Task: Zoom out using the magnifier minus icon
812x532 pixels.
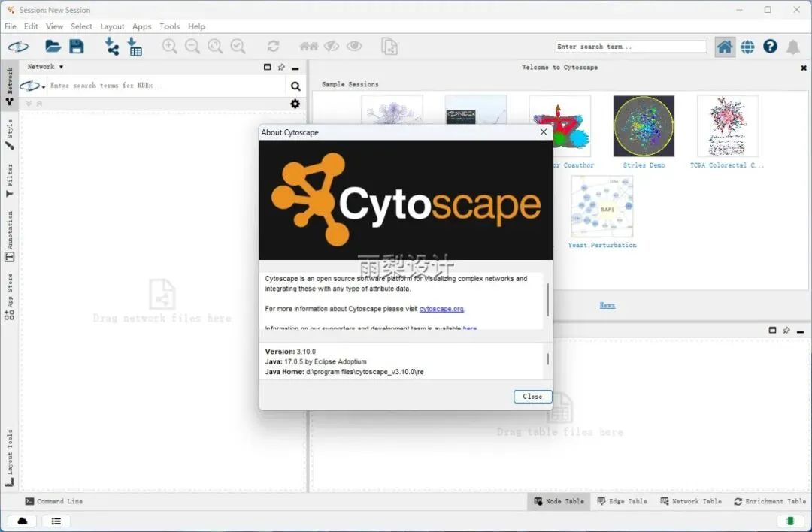Action: click(192, 47)
